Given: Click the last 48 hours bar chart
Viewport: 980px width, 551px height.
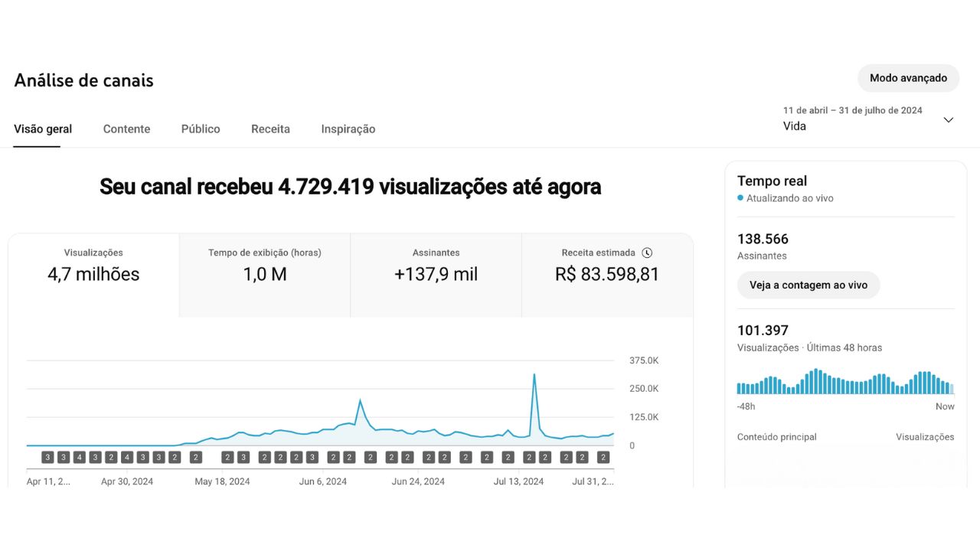Looking at the screenshot, I should (x=845, y=382).
